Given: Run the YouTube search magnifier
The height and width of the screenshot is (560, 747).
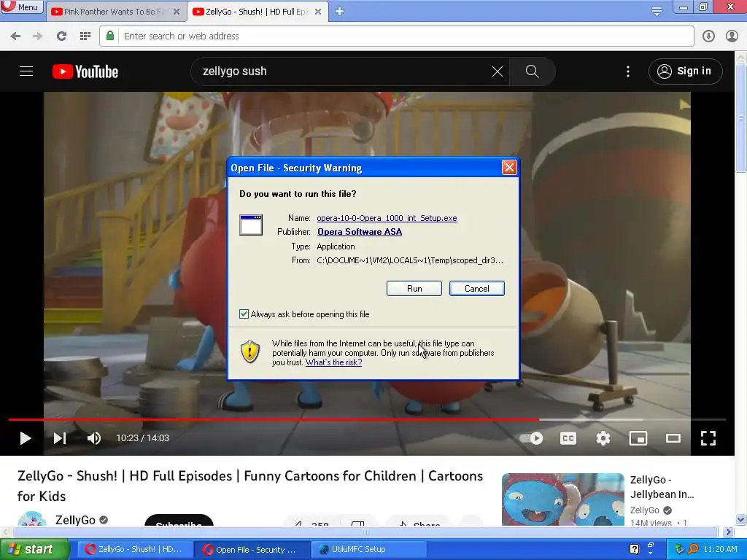Looking at the screenshot, I should coord(532,71).
